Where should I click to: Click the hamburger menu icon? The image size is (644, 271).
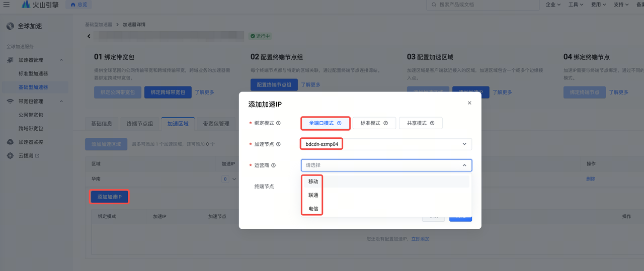tap(7, 5)
